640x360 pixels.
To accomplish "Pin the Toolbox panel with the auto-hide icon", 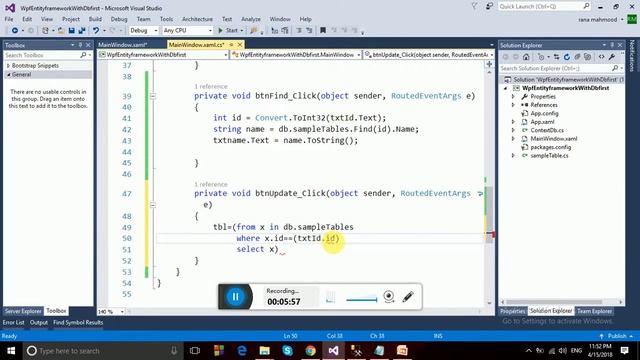I will [80, 45].
